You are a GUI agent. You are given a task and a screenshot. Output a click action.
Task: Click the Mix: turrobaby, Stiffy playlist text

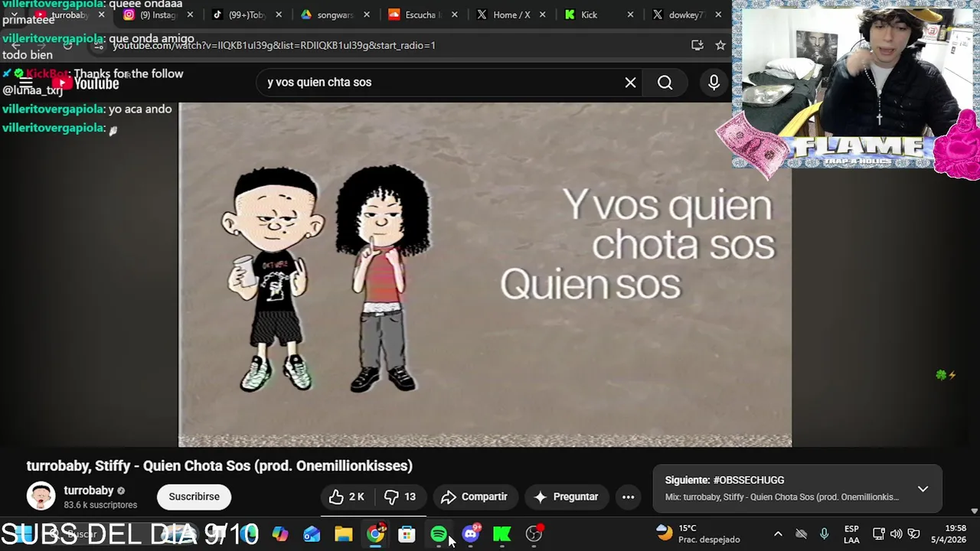782,497
